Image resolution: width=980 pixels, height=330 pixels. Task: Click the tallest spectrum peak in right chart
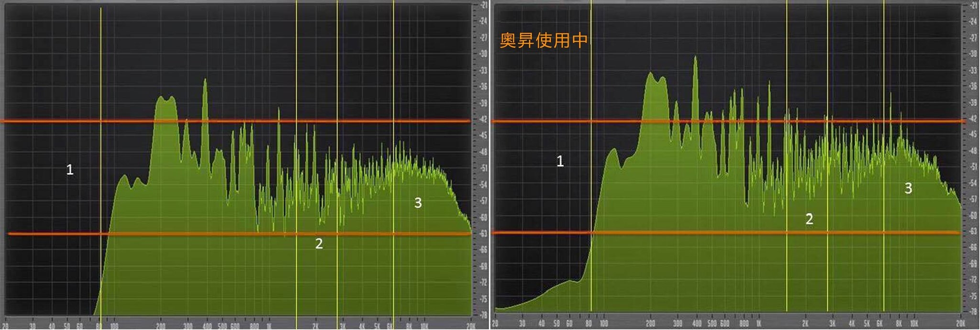(695, 58)
